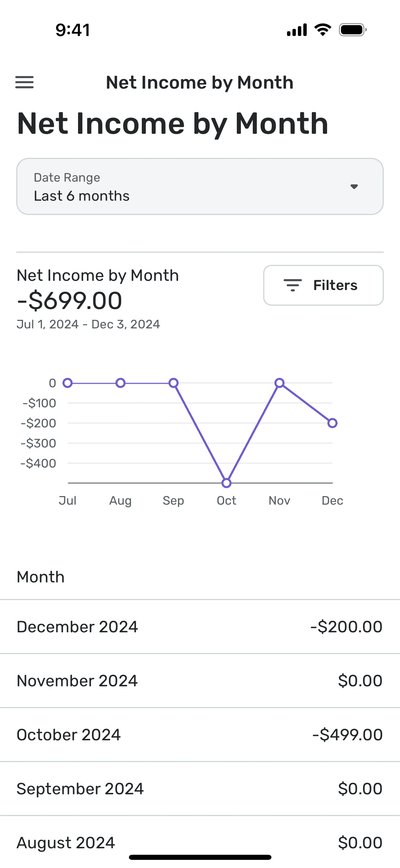Click the Month column header

coord(41,577)
